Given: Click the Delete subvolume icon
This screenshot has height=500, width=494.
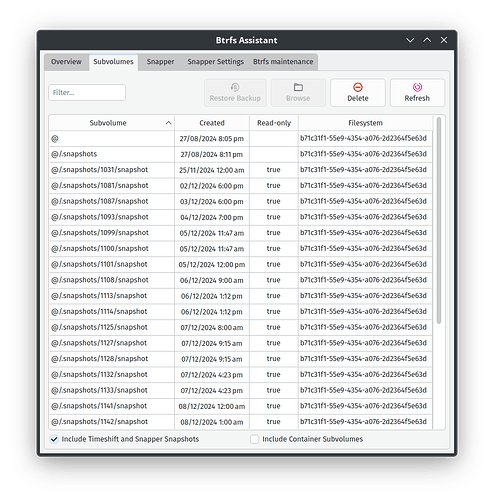Looking at the screenshot, I should [x=358, y=87].
